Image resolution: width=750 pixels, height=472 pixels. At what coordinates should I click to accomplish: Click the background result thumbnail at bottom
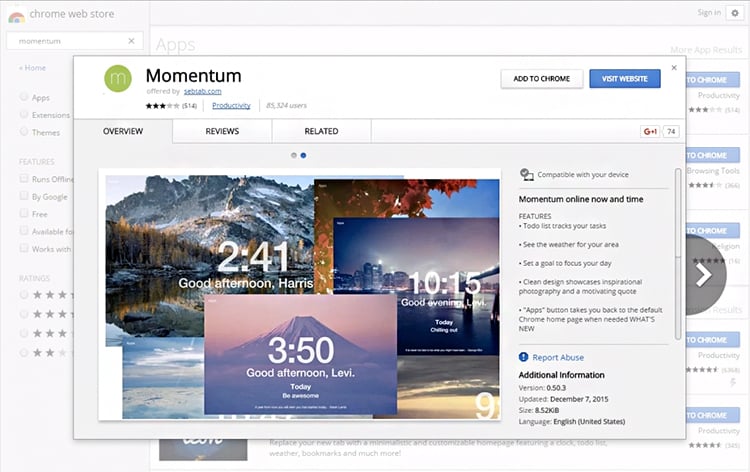[x=203, y=450]
